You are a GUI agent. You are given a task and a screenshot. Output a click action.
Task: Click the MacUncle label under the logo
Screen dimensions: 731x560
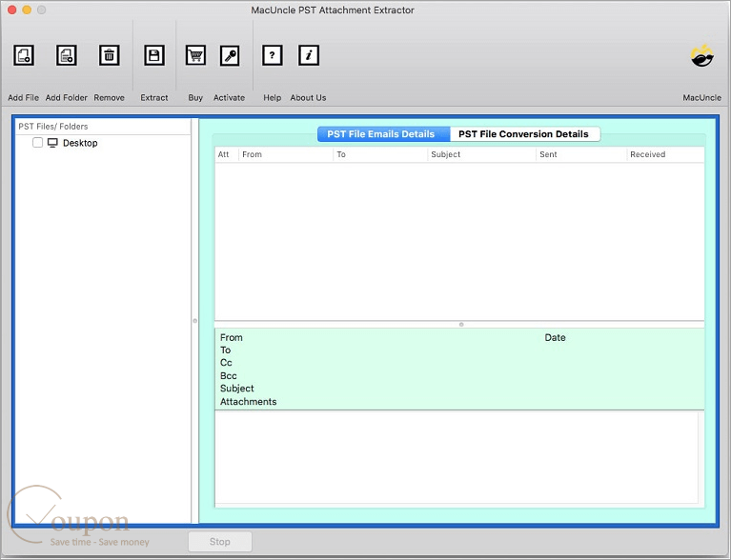click(702, 98)
